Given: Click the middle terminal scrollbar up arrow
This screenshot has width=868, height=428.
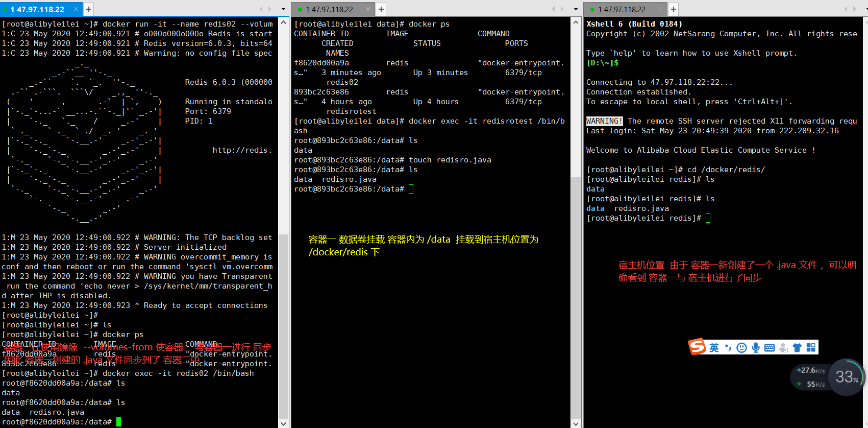Looking at the screenshot, I should tap(576, 21).
